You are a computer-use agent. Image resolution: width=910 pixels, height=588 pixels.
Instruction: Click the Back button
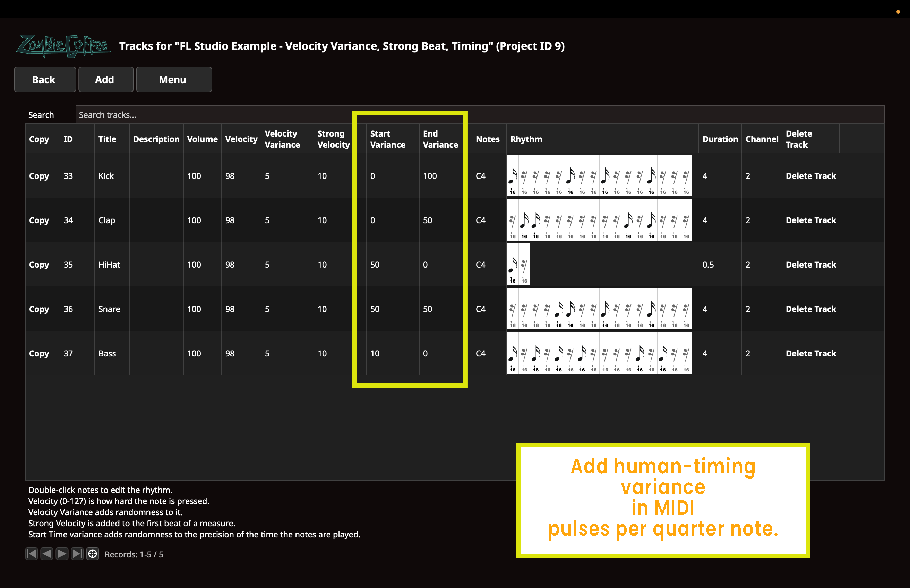[45, 79]
